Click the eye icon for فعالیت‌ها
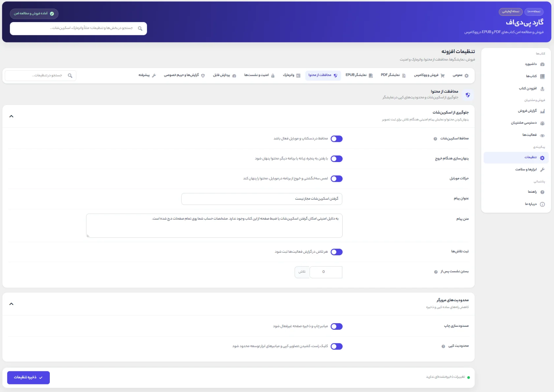This screenshot has width=554, height=392. (542, 135)
